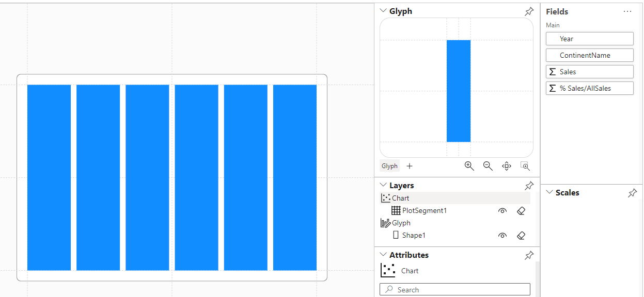Image resolution: width=644 pixels, height=297 pixels.
Task: Click the Chart icon in Layers
Action: pos(386,198)
